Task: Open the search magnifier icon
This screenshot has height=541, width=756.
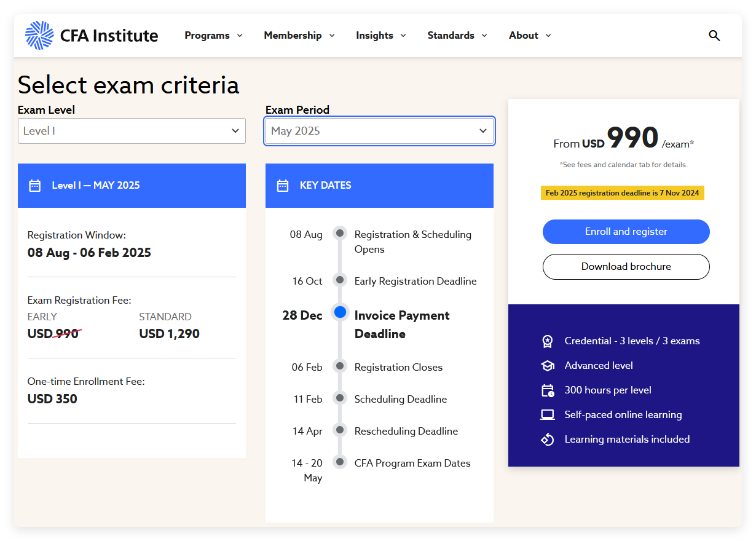Action: [714, 36]
